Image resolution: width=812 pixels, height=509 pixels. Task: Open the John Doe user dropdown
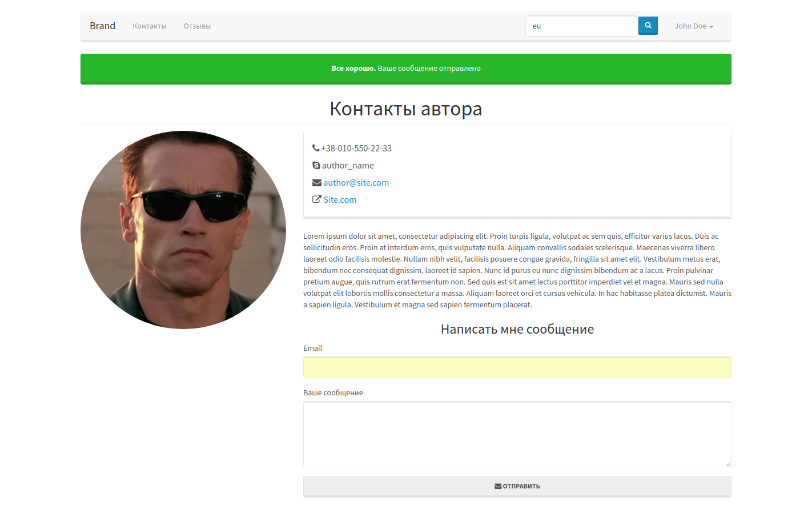tap(694, 26)
